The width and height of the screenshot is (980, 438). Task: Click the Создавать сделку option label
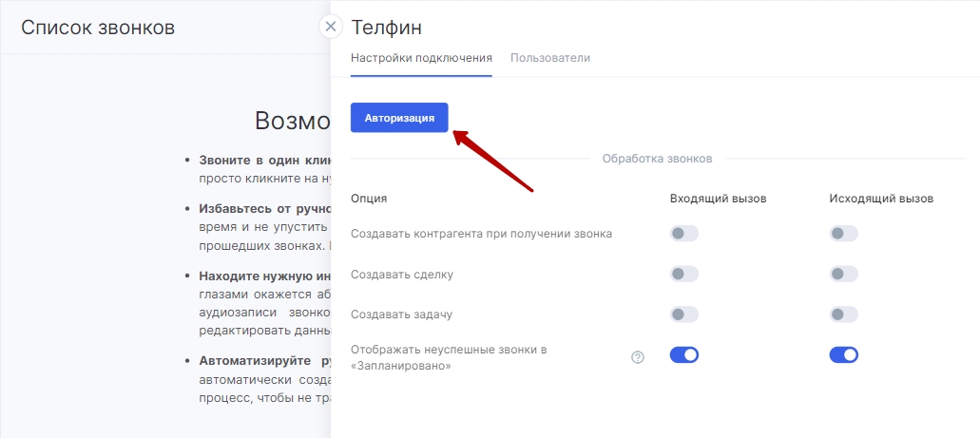[x=402, y=274]
